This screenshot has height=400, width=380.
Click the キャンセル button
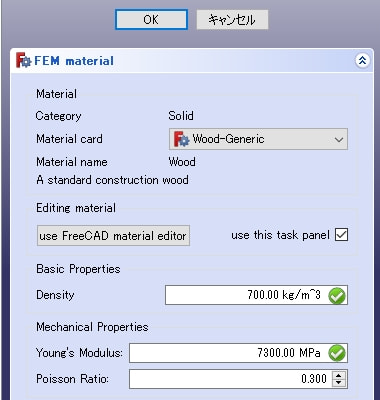232,20
